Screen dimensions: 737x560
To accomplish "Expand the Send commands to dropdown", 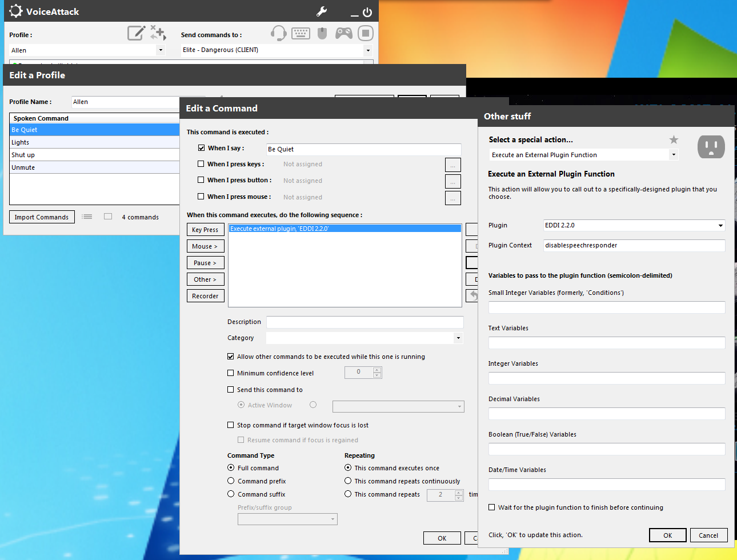I will coord(277,50).
